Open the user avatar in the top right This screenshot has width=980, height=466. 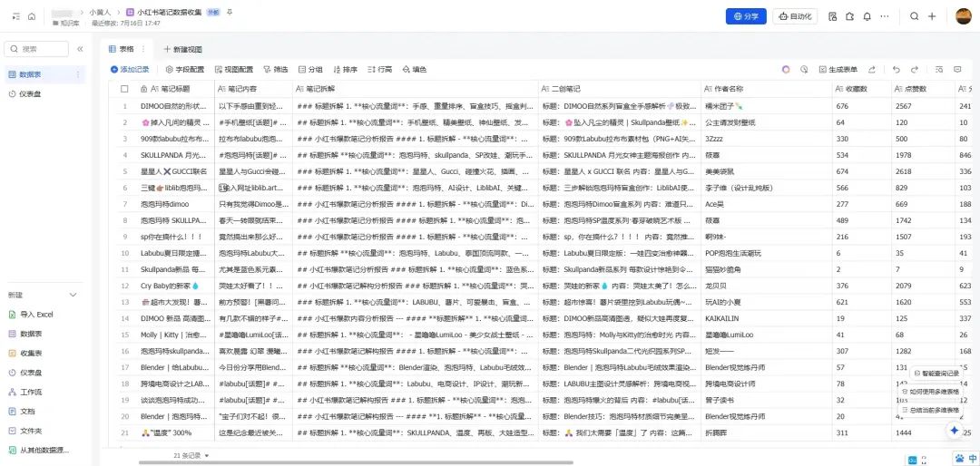pos(965,16)
